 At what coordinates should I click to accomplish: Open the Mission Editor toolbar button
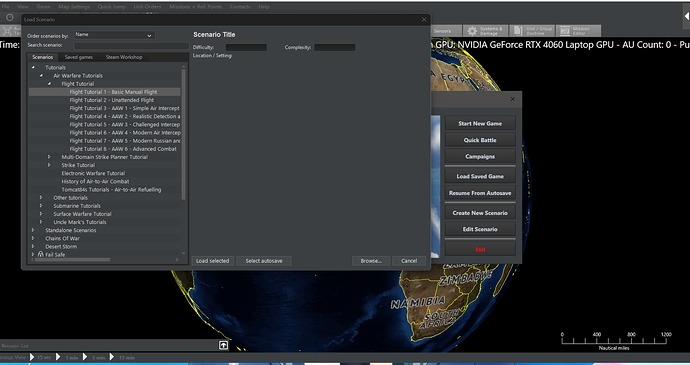(579, 30)
